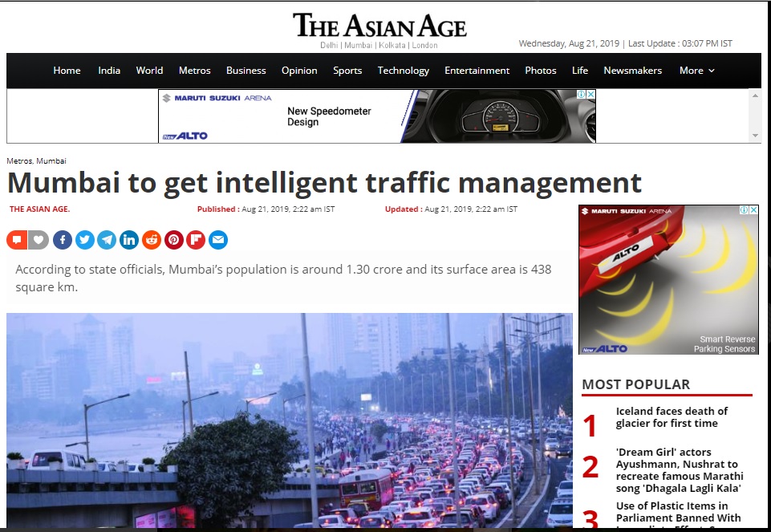Pin article on Pinterest
Image resolution: width=771 pixels, height=532 pixels.
pyautogui.click(x=174, y=240)
